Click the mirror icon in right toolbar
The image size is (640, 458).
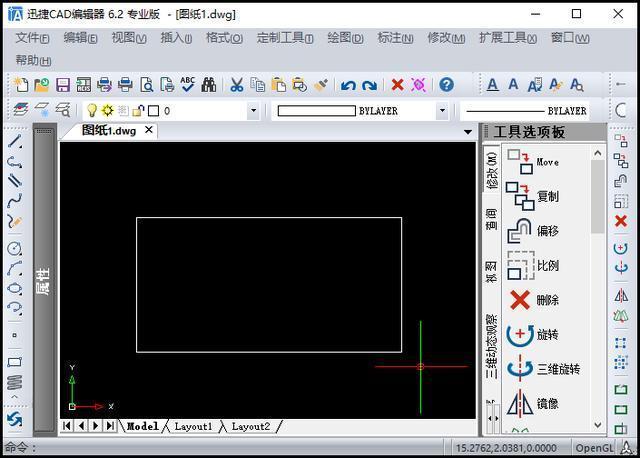(x=621, y=296)
